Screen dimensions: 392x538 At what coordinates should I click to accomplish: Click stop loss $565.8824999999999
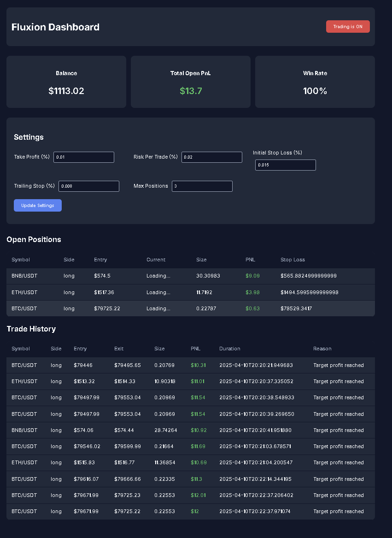(x=308, y=276)
